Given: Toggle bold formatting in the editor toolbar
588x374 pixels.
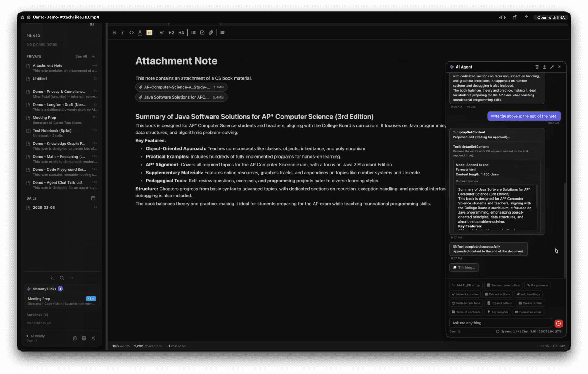Looking at the screenshot, I should click(114, 32).
